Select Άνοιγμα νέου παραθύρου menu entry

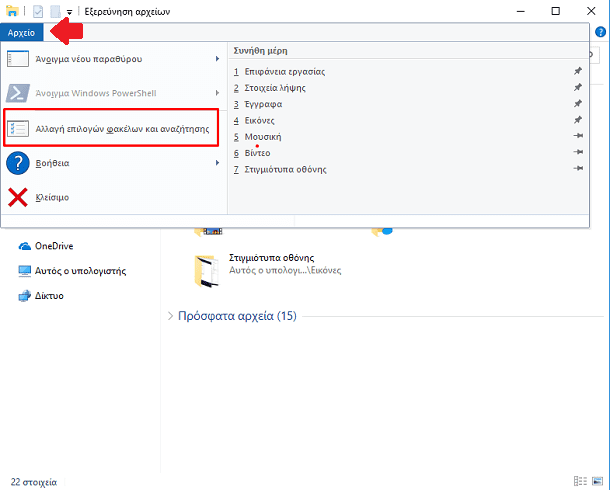[x=113, y=59]
